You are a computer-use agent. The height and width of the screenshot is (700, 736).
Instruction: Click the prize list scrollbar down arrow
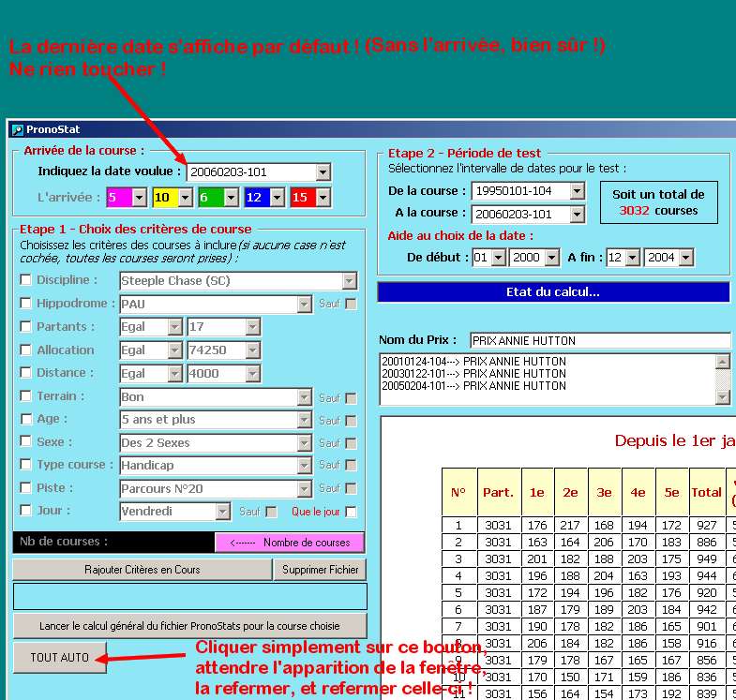point(722,397)
